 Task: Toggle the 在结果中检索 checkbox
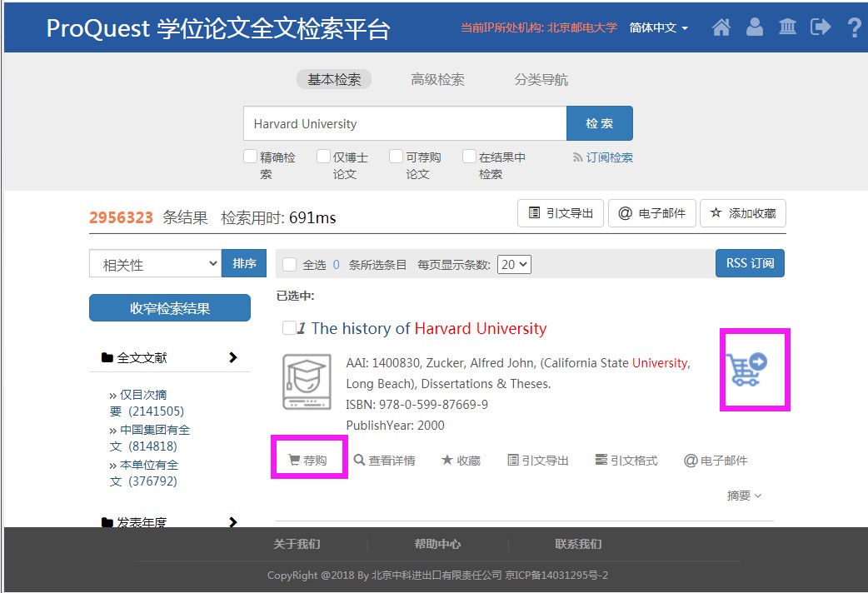point(469,157)
